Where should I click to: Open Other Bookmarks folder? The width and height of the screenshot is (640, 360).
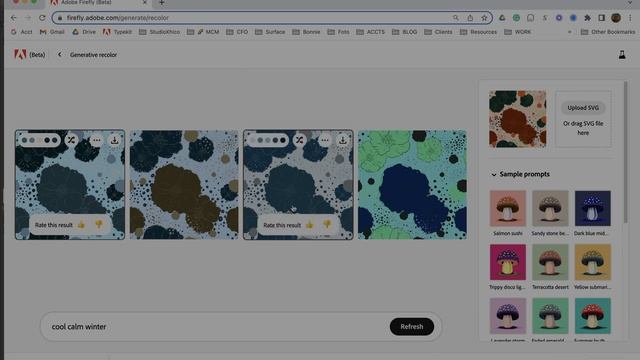608,32
